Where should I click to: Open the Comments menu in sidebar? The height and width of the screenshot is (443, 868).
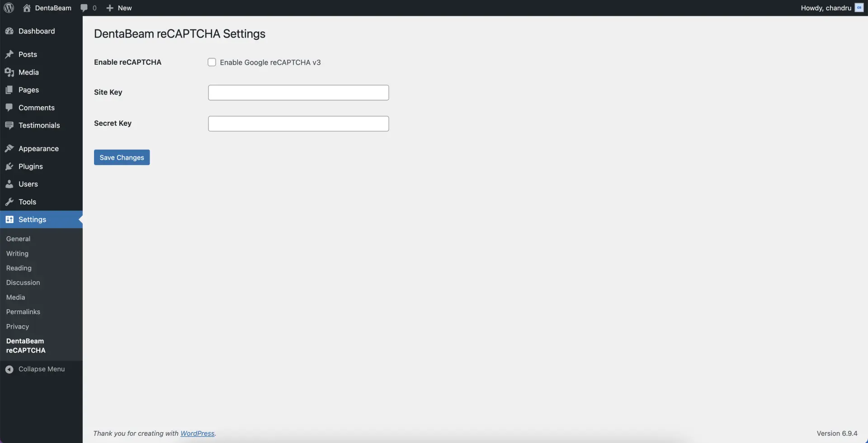pyautogui.click(x=41, y=107)
